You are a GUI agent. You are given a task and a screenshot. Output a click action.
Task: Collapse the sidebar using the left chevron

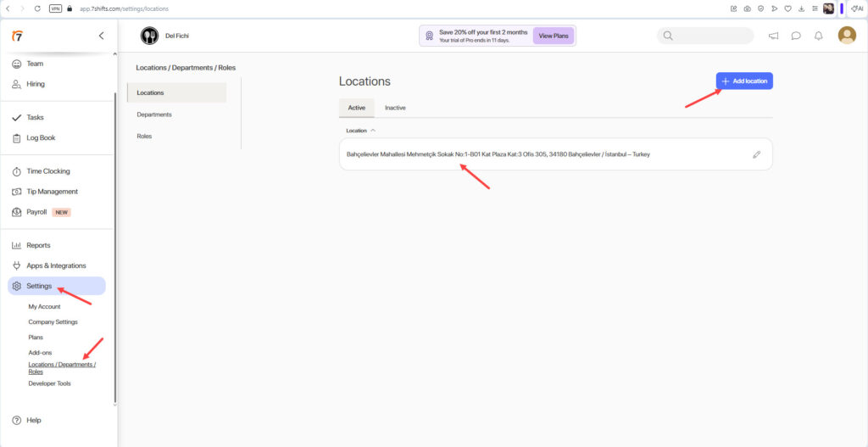(102, 36)
